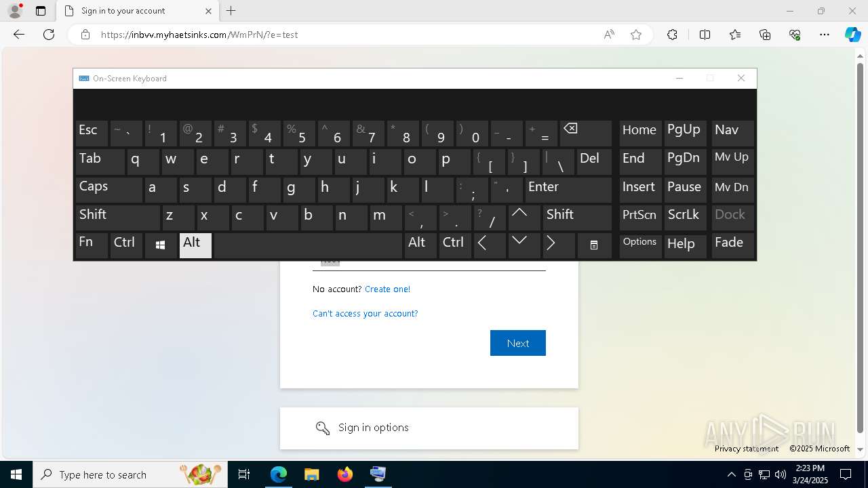
Task: Toggle the right Ctrl key
Action: pos(455,245)
